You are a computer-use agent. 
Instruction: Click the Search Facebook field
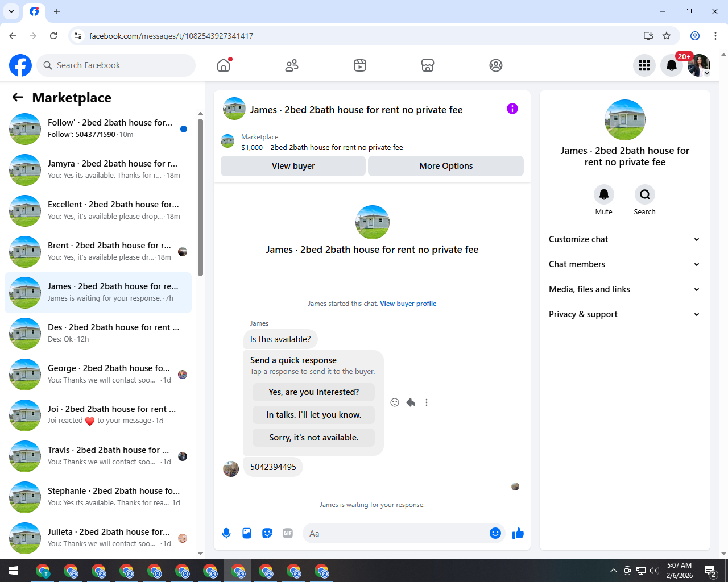pos(116,65)
